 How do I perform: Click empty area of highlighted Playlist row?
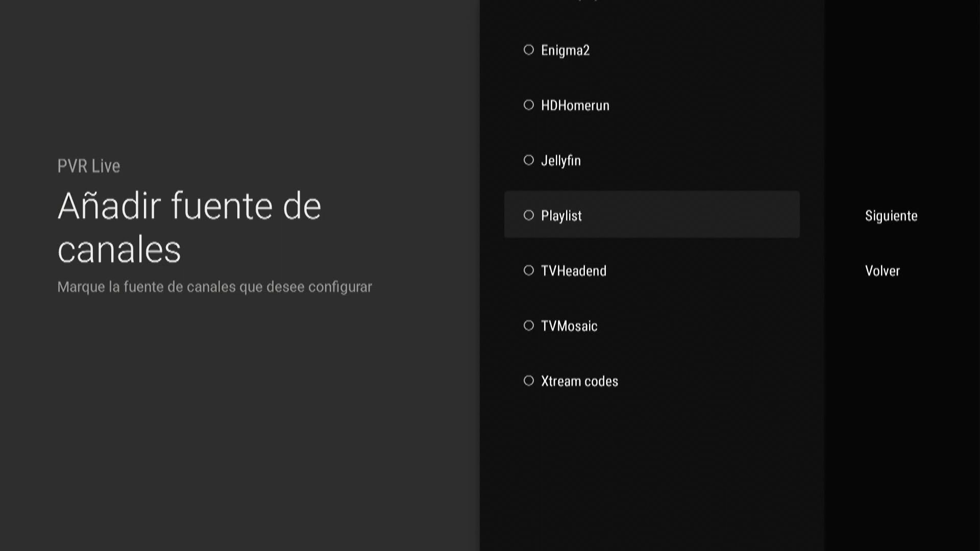pos(704,215)
